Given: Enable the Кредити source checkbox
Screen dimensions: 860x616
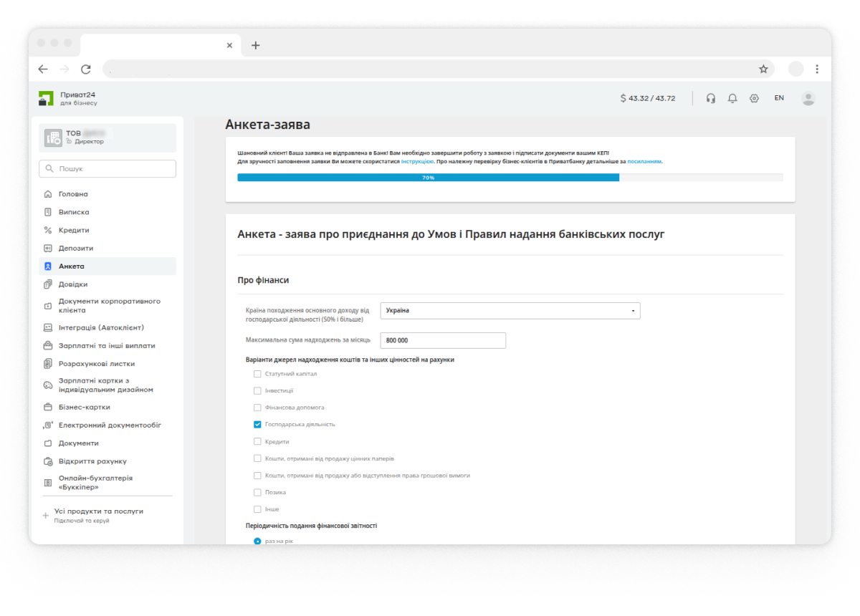Looking at the screenshot, I should coord(257,442).
